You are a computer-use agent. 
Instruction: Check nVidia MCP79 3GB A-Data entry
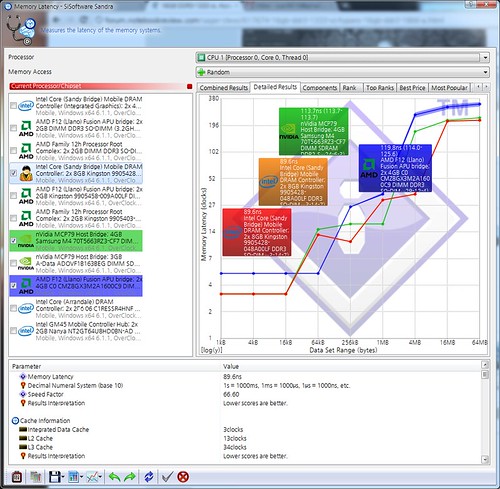(x=13, y=263)
